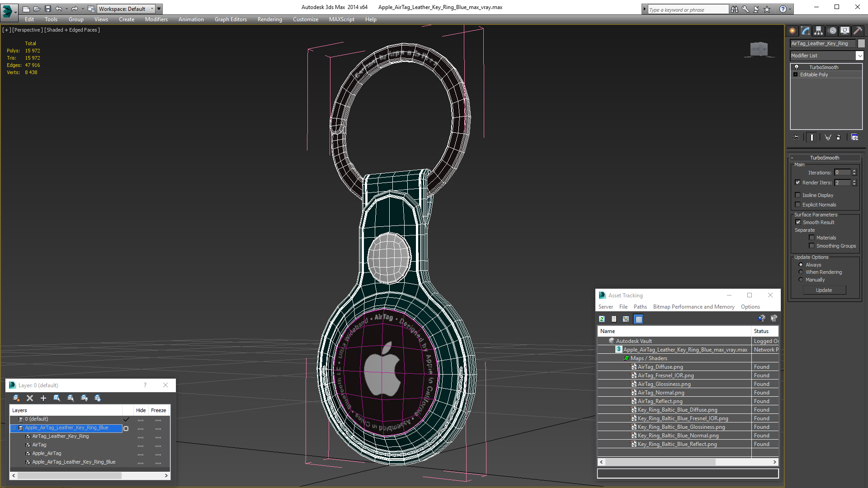Open the Modify command panel tab
The height and width of the screenshot is (488, 868).
tap(806, 31)
